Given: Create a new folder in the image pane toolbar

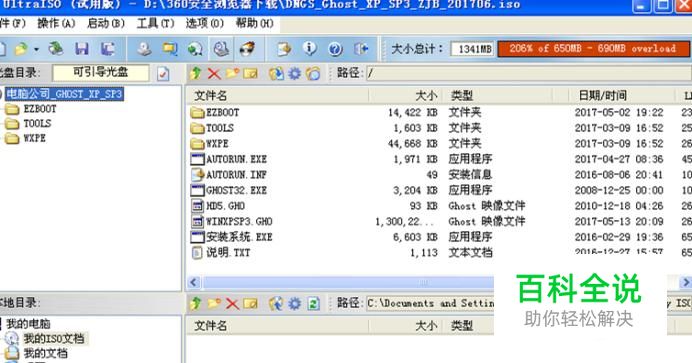Looking at the screenshot, I should 232,73.
